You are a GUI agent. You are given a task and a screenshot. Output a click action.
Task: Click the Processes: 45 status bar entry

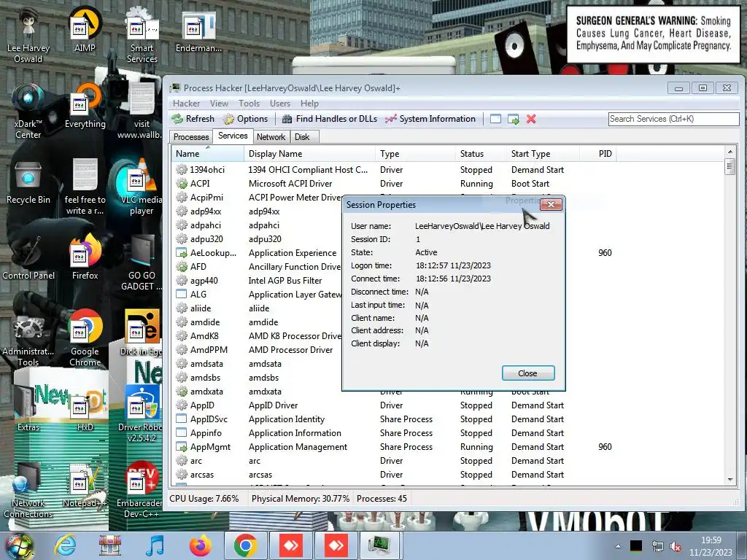pyautogui.click(x=382, y=499)
